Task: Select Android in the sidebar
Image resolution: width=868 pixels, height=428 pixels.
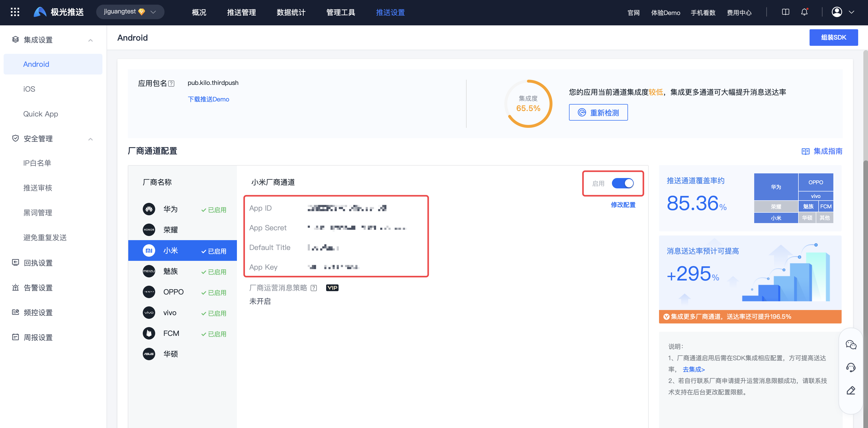Action: click(x=53, y=64)
